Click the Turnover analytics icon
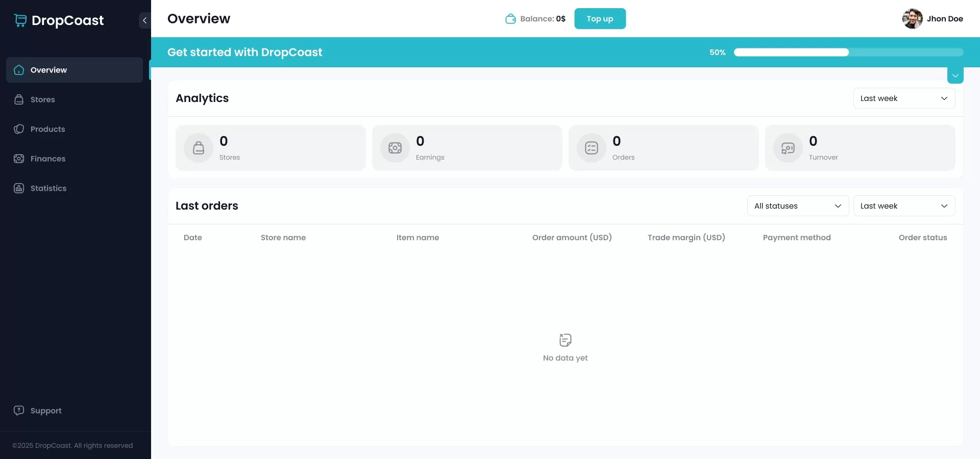The height and width of the screenshot is (459, 980). coord(788,148)
